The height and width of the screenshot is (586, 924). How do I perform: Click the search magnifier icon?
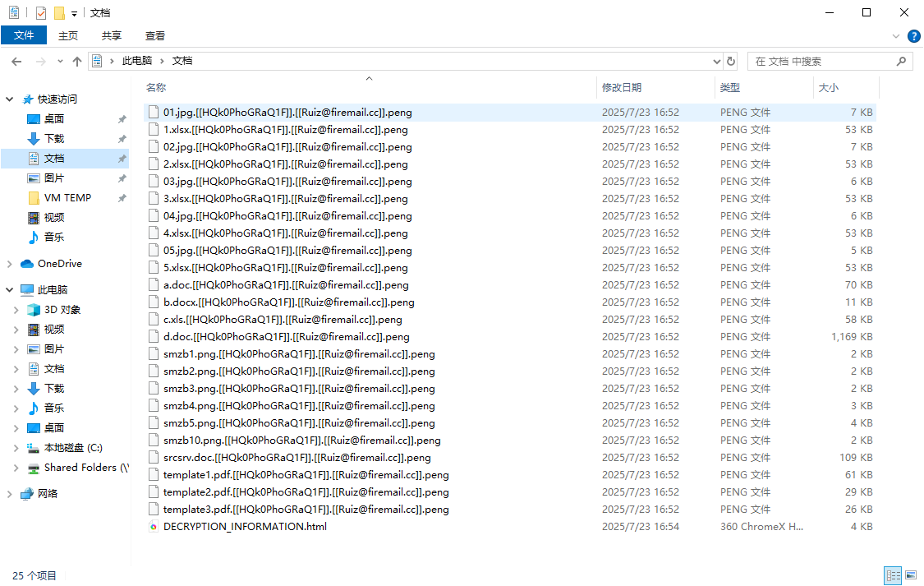[901, 62]
